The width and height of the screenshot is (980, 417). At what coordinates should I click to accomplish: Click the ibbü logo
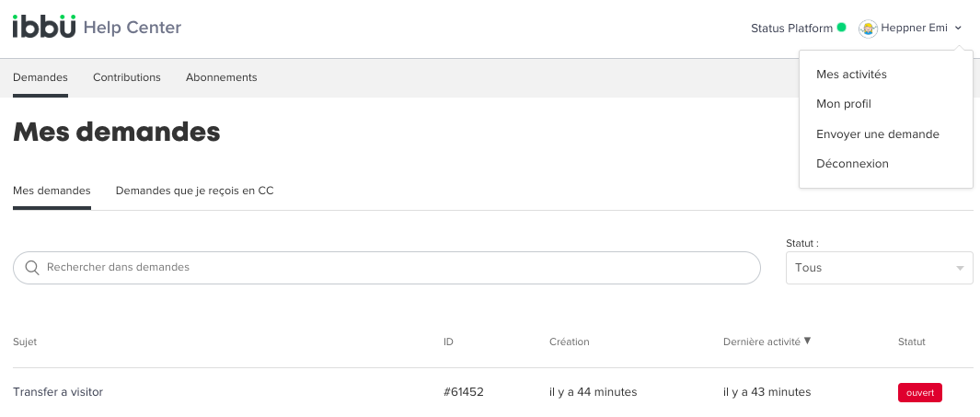(x=44, y=27)
